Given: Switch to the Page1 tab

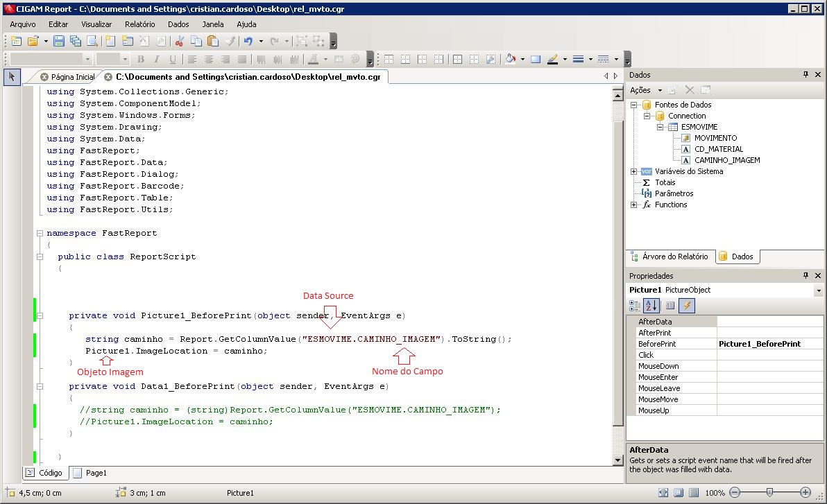Looking at the screenshot, I should [x=90, y=473].
